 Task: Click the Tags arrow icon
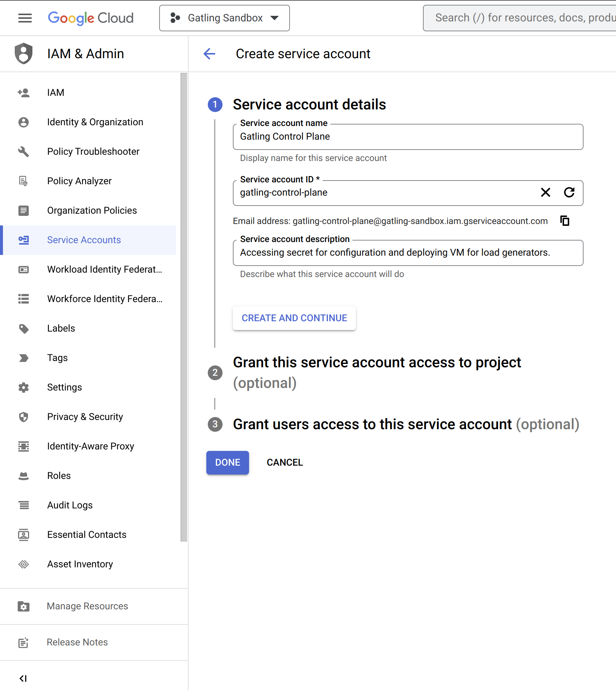tap(24, 358)
